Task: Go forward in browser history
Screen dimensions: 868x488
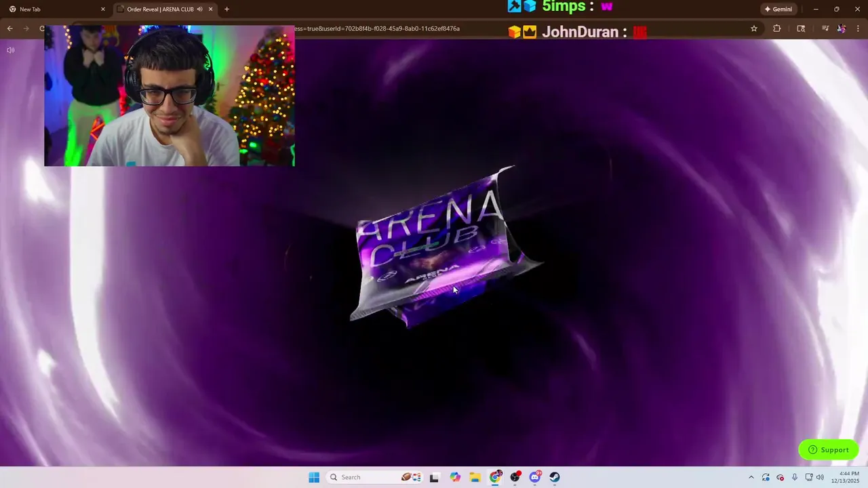Action: pos(26,28)
